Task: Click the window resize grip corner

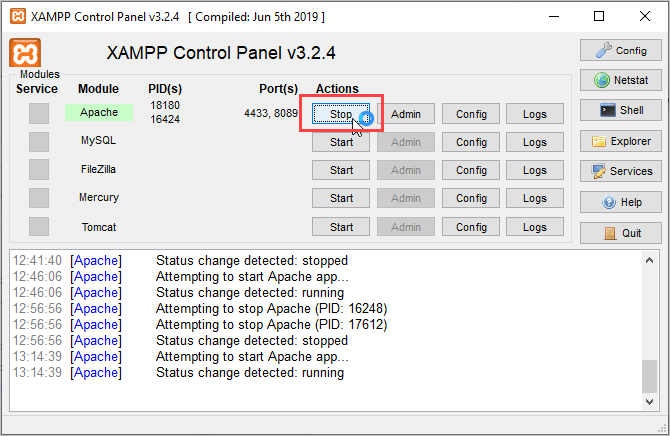Action: coord(662,428)
